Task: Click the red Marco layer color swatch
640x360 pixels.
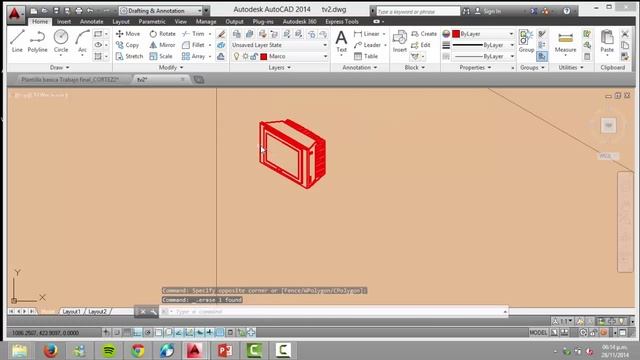Action: (x=264, y=56)
